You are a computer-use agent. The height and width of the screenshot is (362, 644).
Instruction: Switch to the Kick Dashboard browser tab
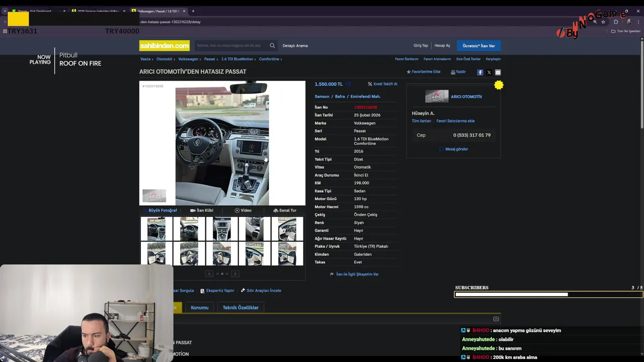(38, 11)
